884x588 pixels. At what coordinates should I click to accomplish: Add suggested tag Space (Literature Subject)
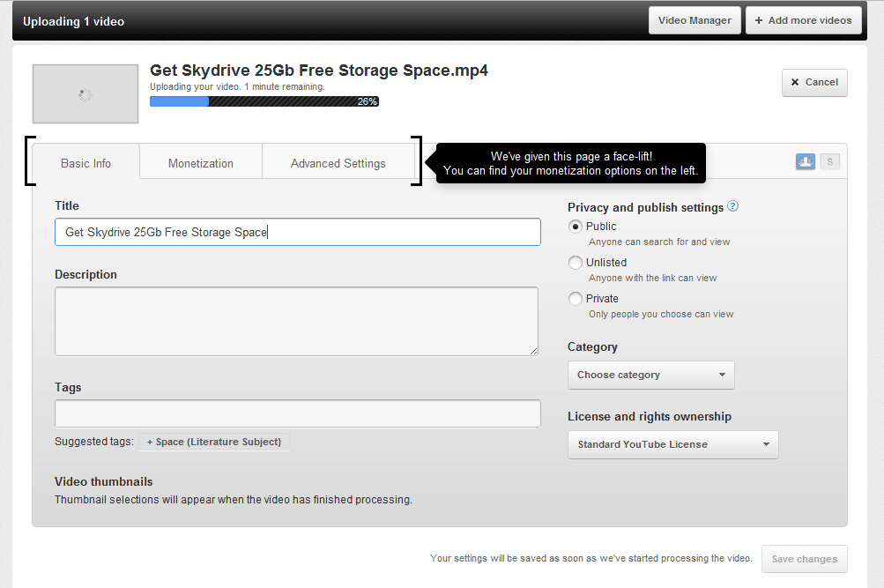[214, 442]
